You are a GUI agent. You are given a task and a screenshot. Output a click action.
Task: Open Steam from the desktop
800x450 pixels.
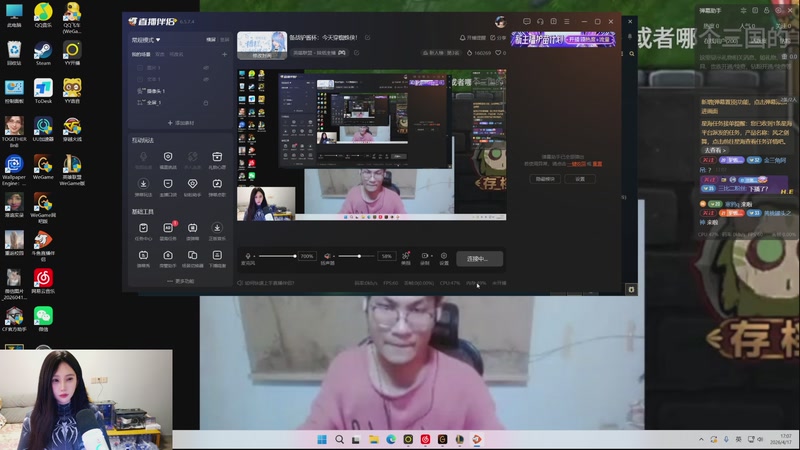(43, 53)
